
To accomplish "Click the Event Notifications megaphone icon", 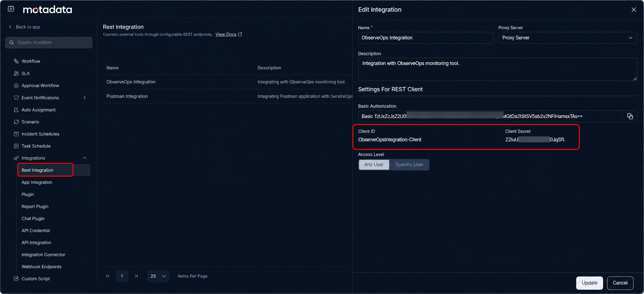I will click(16, 98).
